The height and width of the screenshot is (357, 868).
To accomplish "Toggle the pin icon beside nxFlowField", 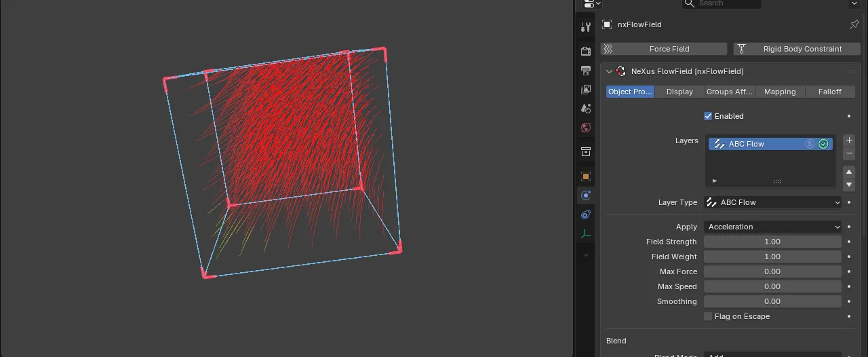I will pyautogui.click(x=854, y=24).
